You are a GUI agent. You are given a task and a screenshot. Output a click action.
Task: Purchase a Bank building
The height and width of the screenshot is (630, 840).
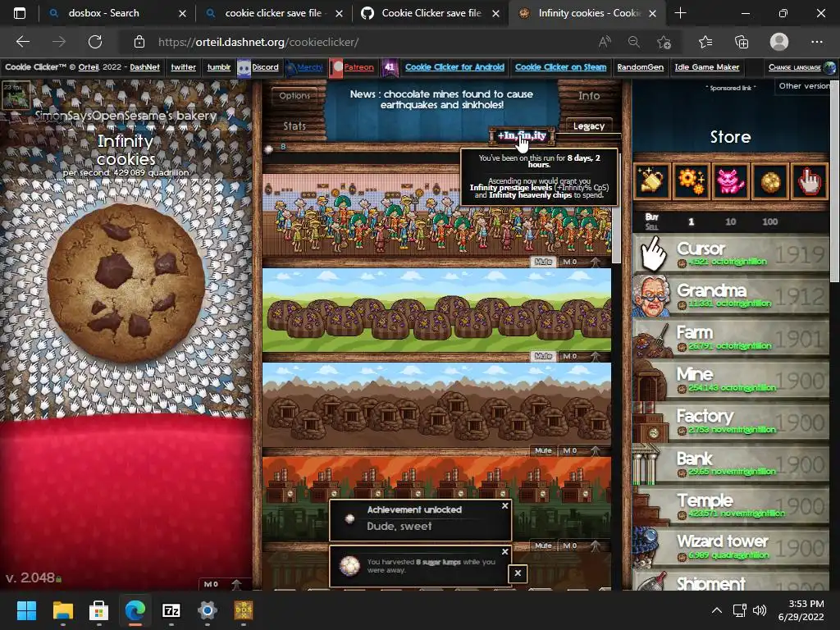731,463
